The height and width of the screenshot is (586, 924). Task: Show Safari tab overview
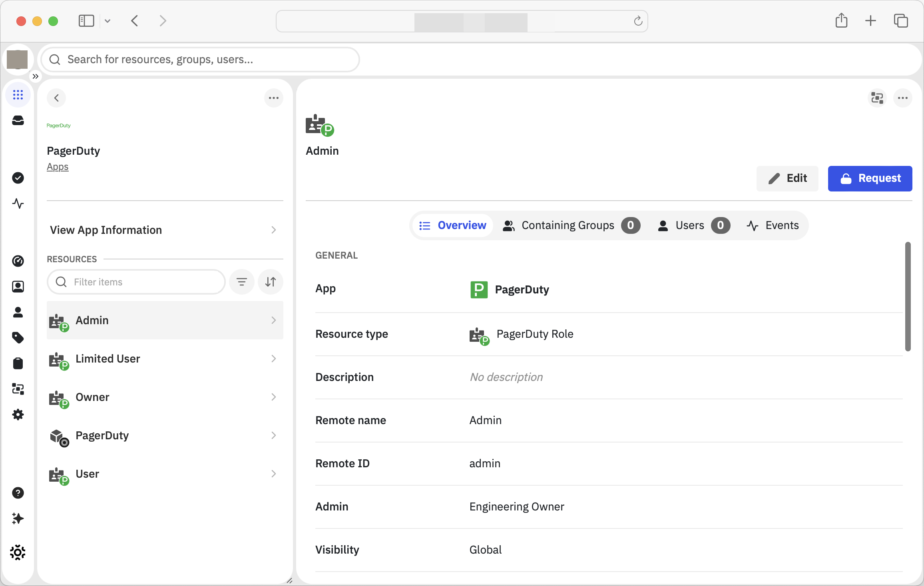[x=901, y=21]
